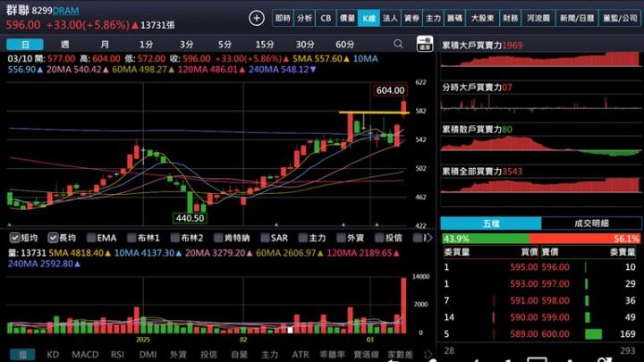Screen dimensions: 644x362
Task: Switch lower chart to 外資 indicator
Action: pos(178,354)
